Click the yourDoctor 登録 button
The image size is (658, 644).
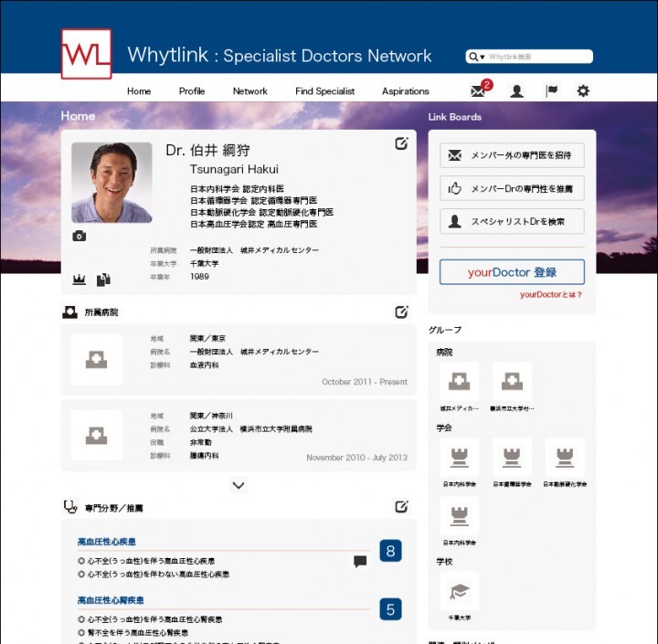512,272
